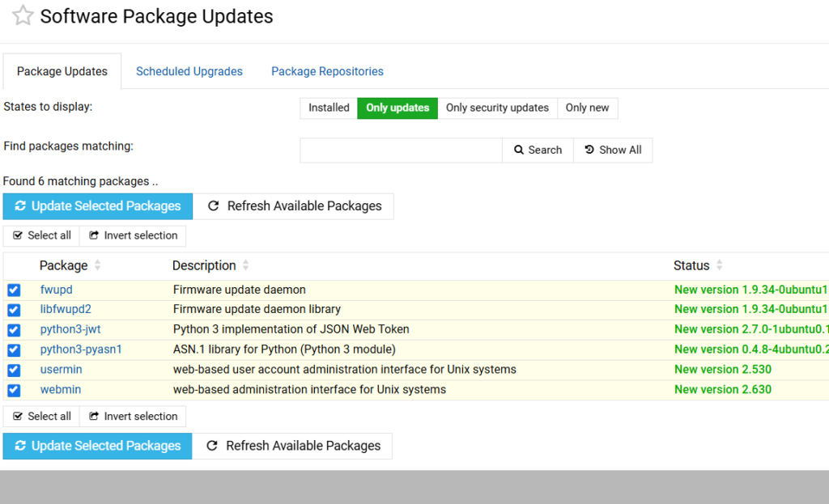Click bottom Refresh Available Packages button
829x504 pixels.
click(x=294, y=446)
